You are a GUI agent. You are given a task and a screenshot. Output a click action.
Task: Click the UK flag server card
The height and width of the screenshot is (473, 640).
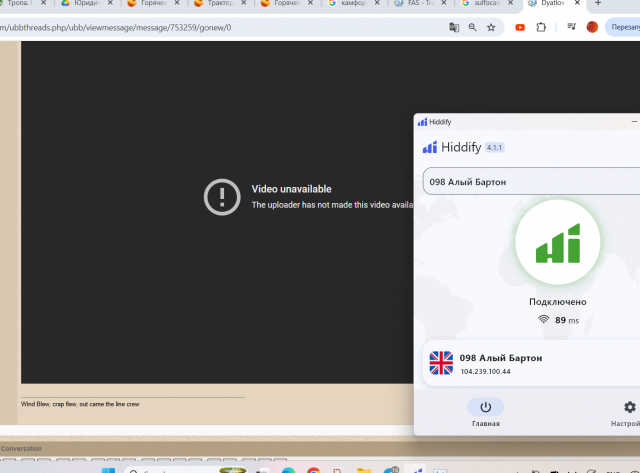click(x=530, y=364)
